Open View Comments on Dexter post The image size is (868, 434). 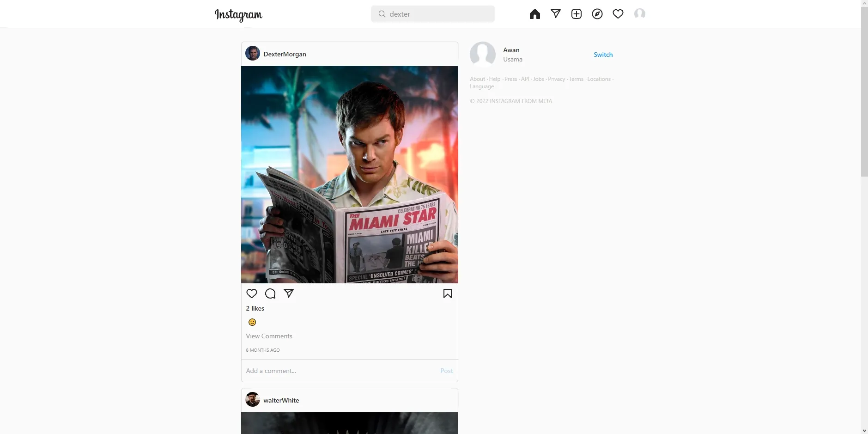(269, 336)
